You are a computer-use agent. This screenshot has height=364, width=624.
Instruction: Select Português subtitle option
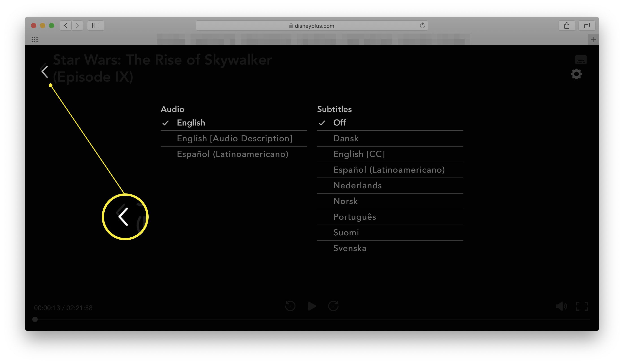[x=354, y=216]
